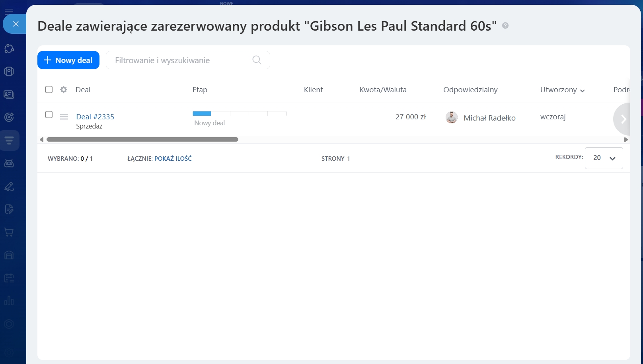Click the deal stage progress bar

(x=239, y=114)
